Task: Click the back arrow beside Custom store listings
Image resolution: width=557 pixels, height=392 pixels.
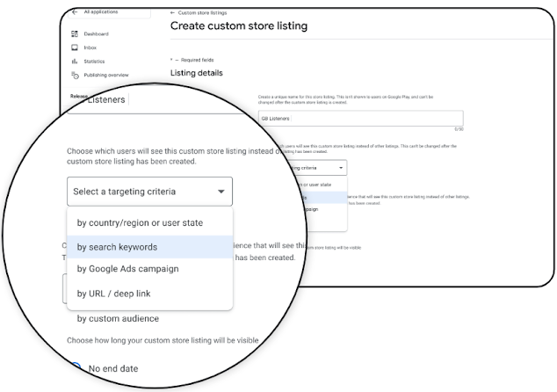Action: coord(172,13)
